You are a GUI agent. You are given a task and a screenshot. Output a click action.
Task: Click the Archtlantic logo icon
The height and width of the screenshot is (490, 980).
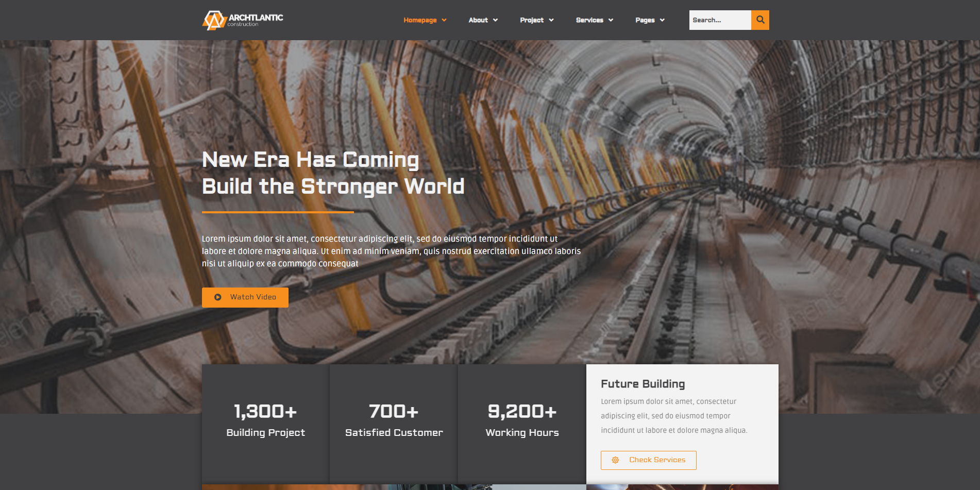tap(214, 20)
